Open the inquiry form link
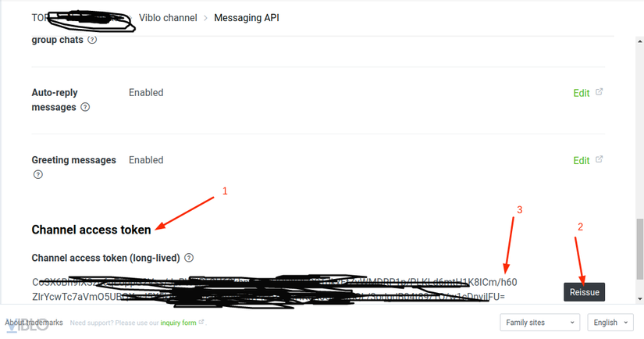 click(178, 323)
